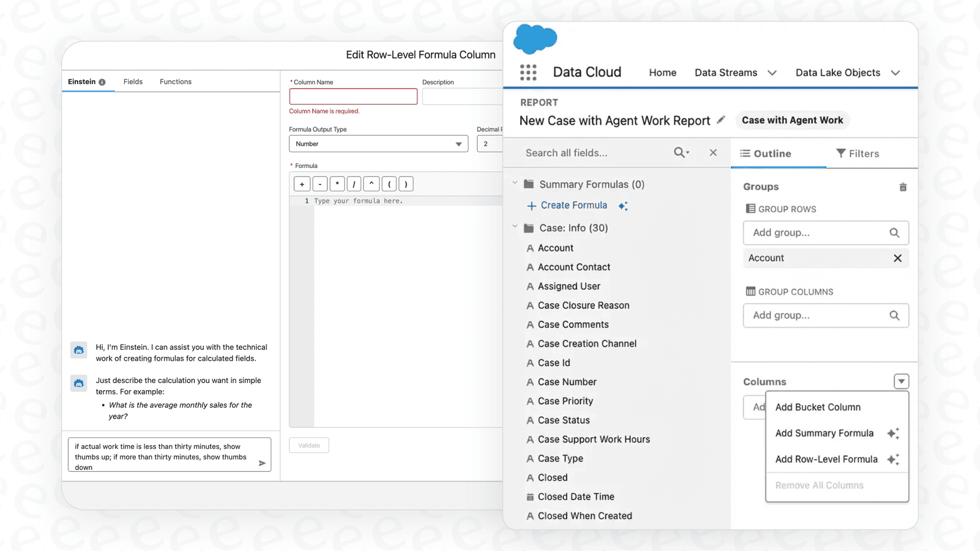Click the Data Cloud cloud logo
980x551 pixels.
535,39
